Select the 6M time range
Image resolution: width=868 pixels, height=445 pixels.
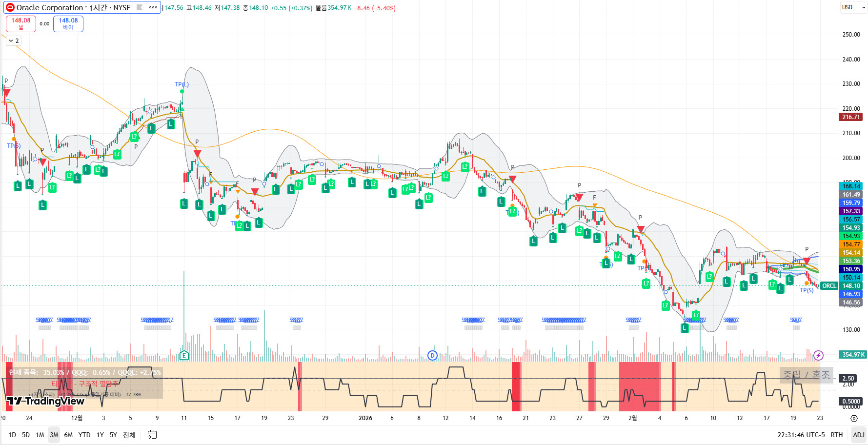pos(68,435)
